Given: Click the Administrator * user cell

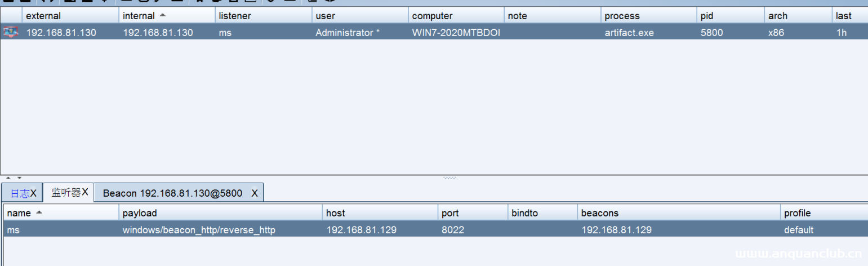Looking at the screenshot, I should [x=348, y=33].
